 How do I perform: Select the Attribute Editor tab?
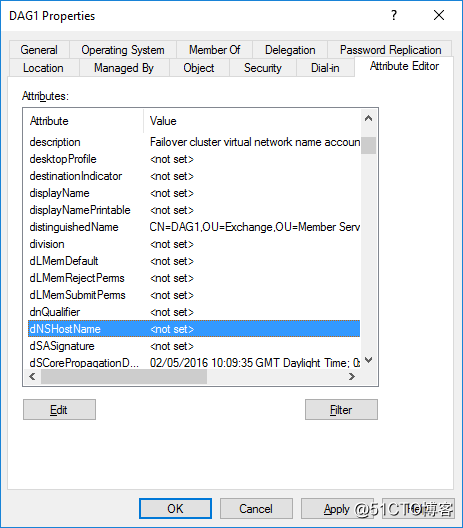(404, 66)
